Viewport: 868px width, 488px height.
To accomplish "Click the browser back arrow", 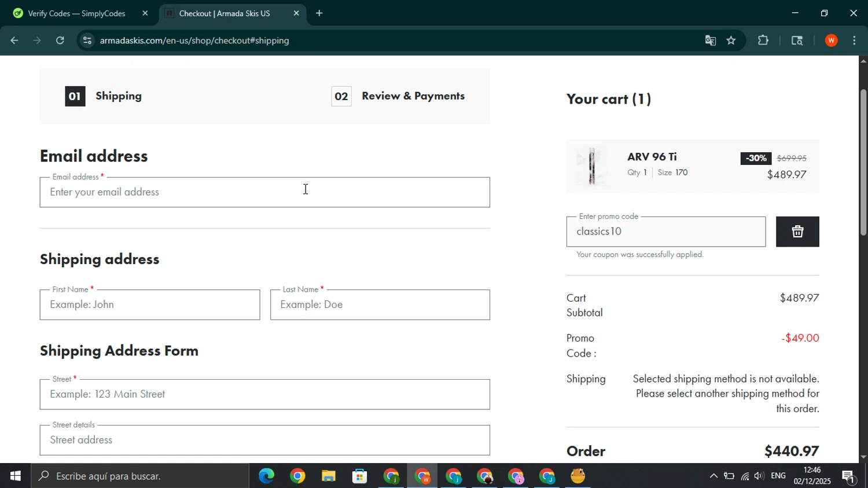I will point(14,41).
